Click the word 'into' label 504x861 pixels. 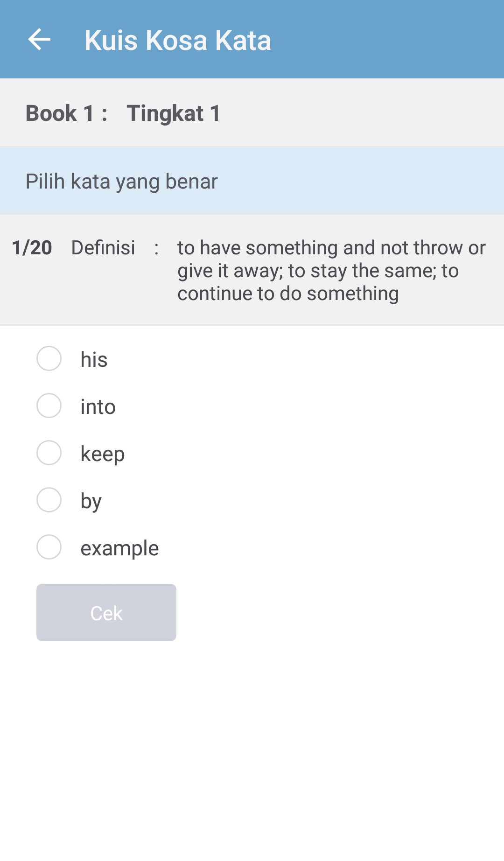98,407
